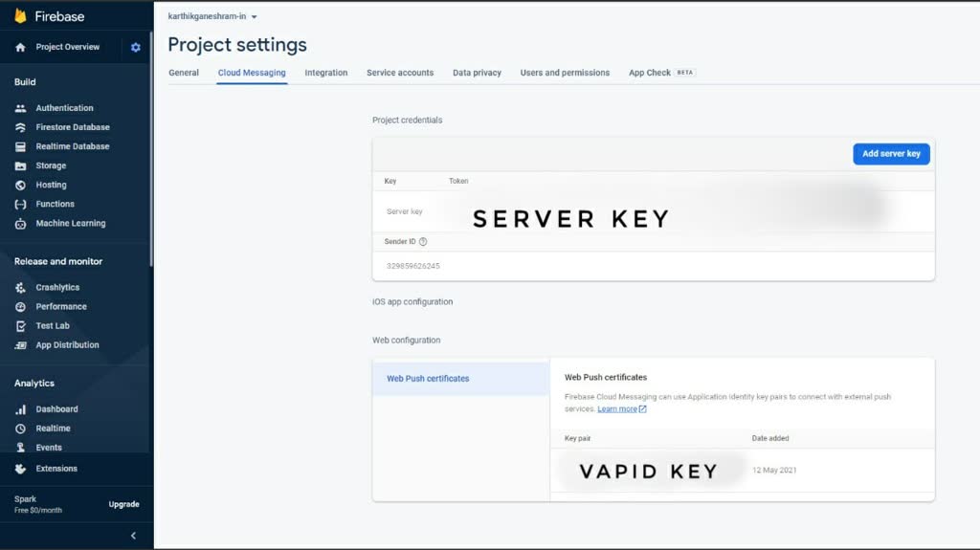The image size is (980, 550).
Task: Click the Performance gauge icon
Action: click(21, 307)
